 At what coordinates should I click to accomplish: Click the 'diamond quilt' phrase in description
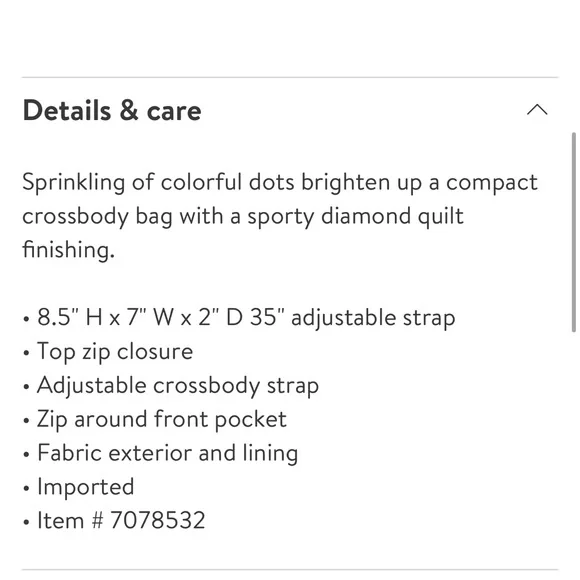392,216
